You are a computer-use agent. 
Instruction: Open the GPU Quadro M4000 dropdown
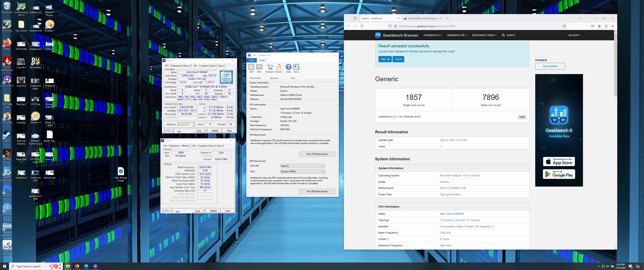(x=303, y=172)
